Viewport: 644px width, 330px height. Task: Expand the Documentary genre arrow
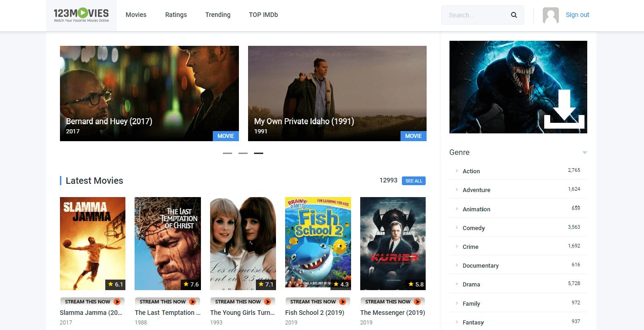coord(457,265)
